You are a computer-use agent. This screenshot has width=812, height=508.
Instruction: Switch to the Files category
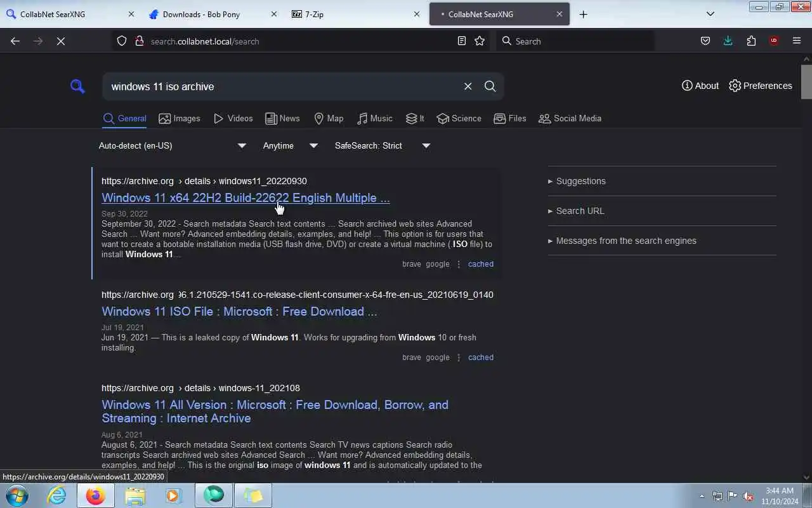tap(510, 118)
